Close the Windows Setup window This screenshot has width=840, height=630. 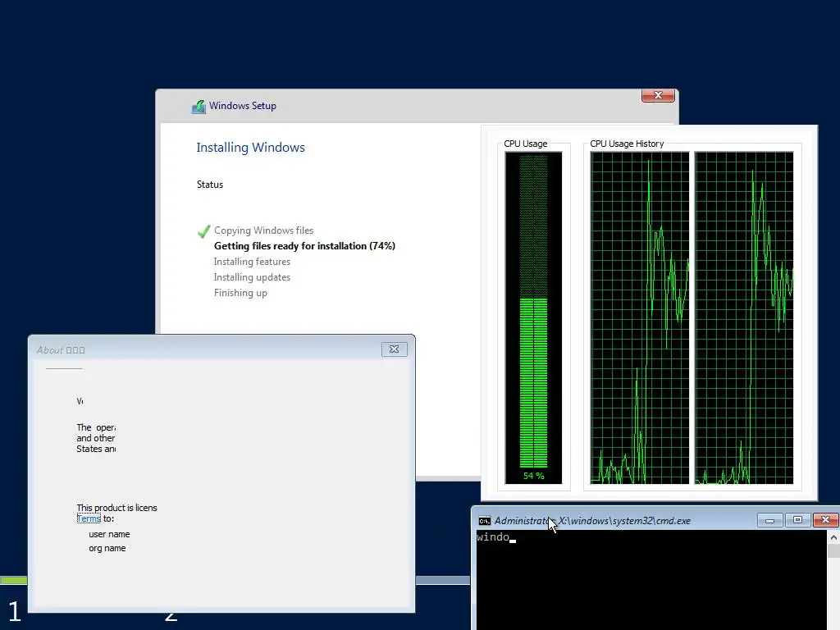point(658,95)
